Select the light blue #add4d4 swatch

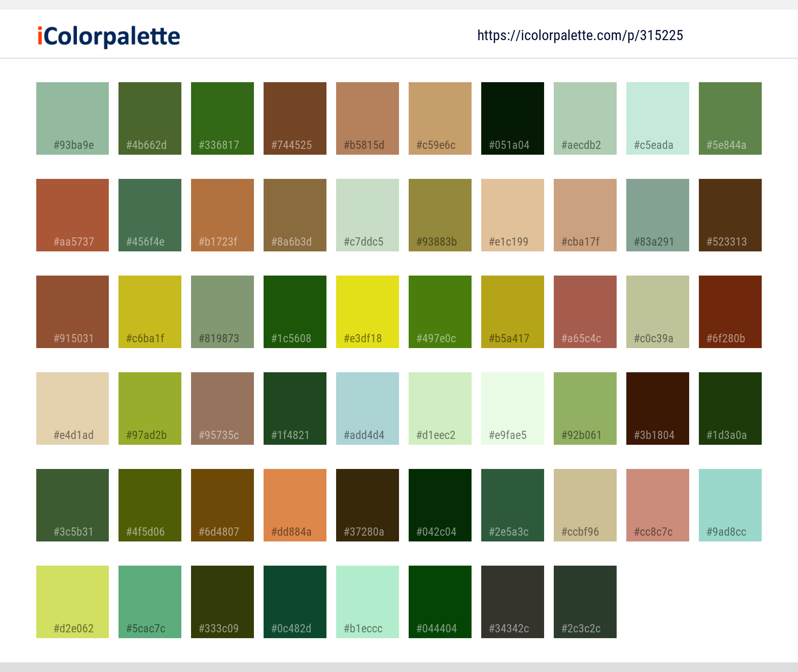[368, 409]
